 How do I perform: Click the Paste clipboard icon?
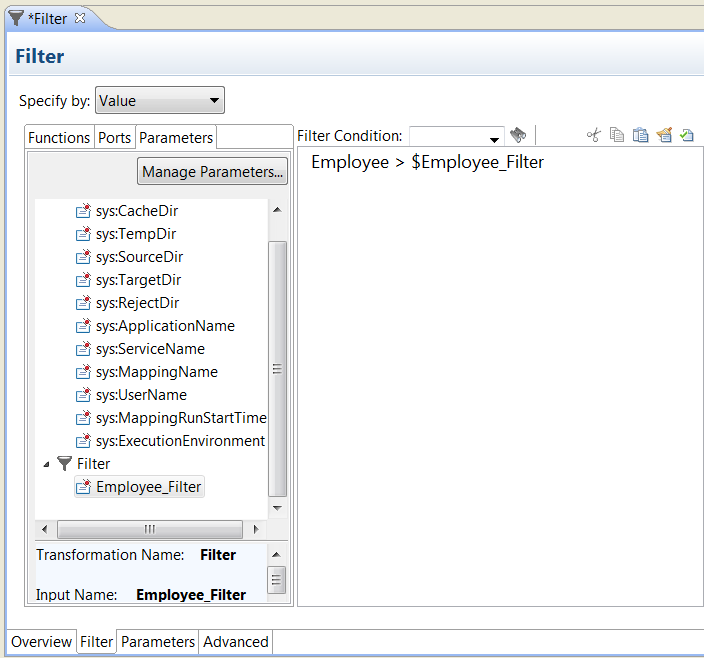point(640,135)
